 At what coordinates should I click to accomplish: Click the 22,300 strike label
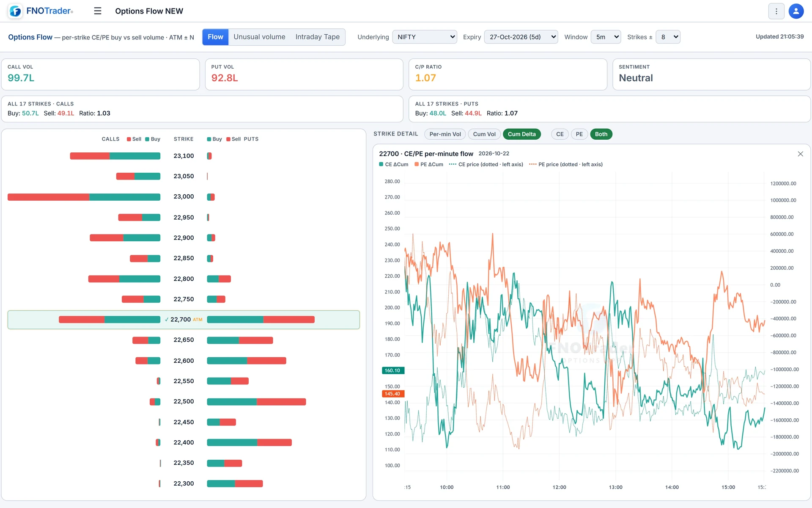click(x=184, y=483)
